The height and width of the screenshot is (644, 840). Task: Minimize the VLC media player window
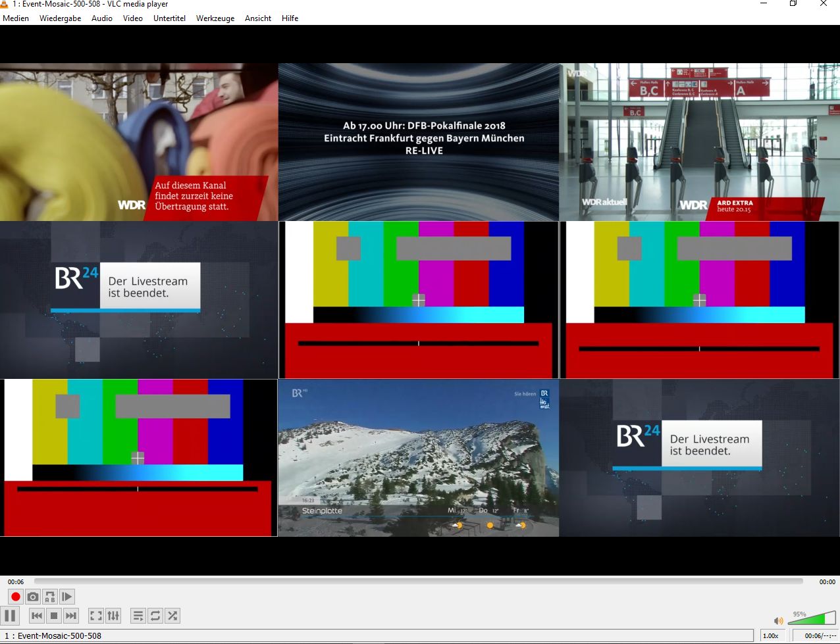[x=764, y=4]
